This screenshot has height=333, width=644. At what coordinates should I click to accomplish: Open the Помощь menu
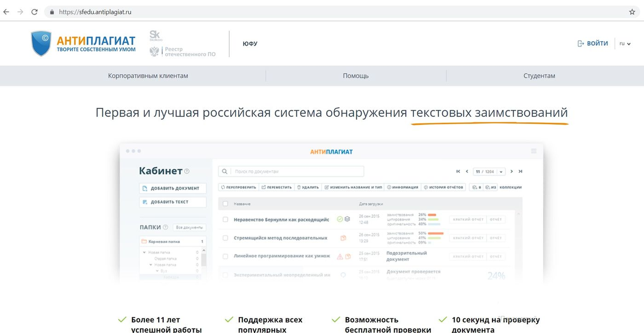(356, 76)
